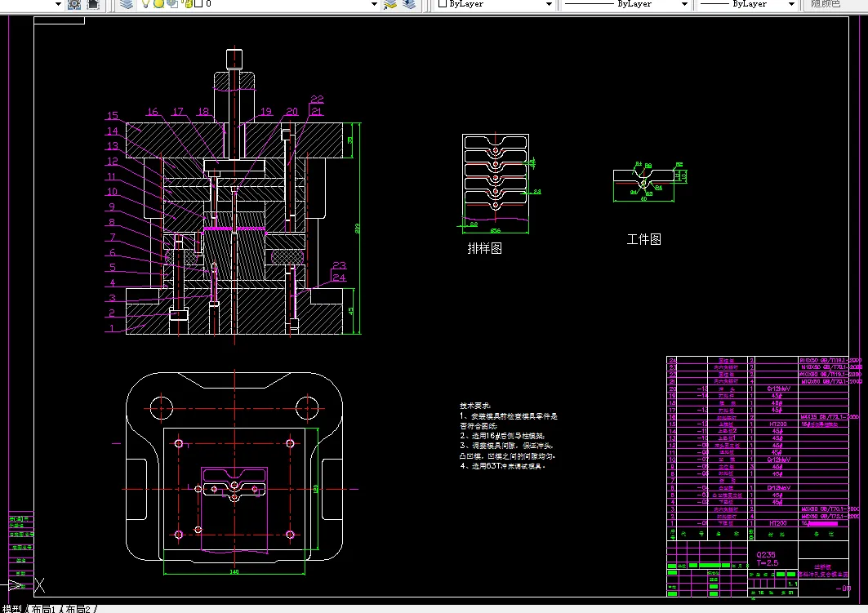The image size is (868, 613).
Task: Expand the layer list dropdown arrow
Action: tap(374, 4)
